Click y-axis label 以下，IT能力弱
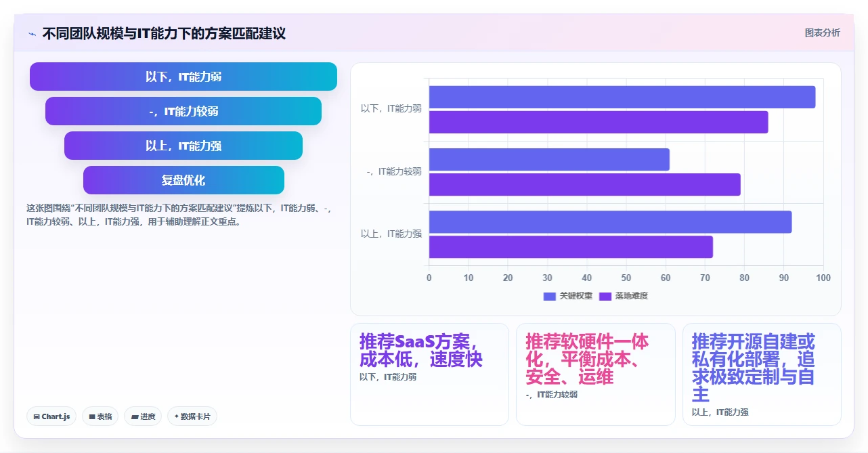868x453 pixels. click(x=391, y=108)
